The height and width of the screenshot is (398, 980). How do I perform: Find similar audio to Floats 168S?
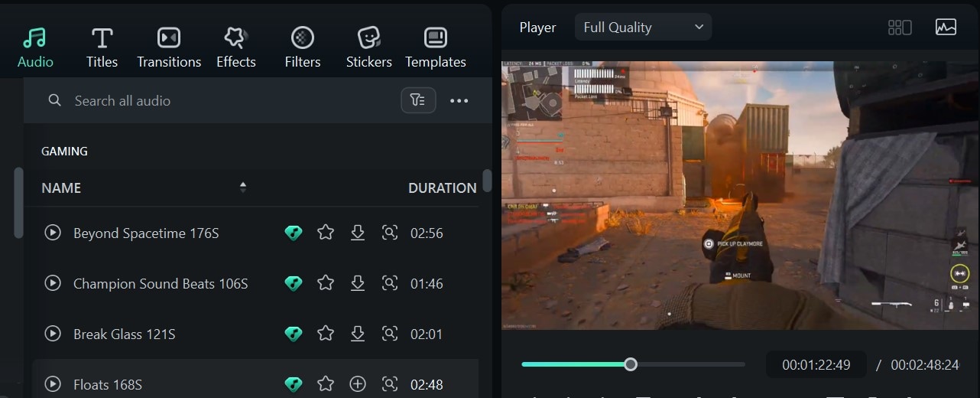(390, 383)
